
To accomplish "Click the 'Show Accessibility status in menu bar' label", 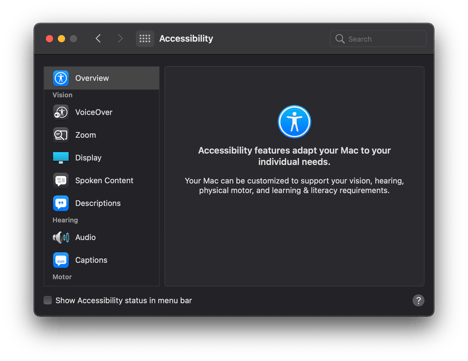I will tap(124, 300).
